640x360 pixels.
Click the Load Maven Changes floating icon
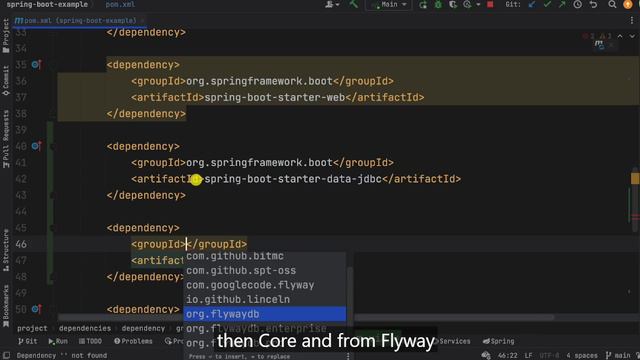click(599, 44)
